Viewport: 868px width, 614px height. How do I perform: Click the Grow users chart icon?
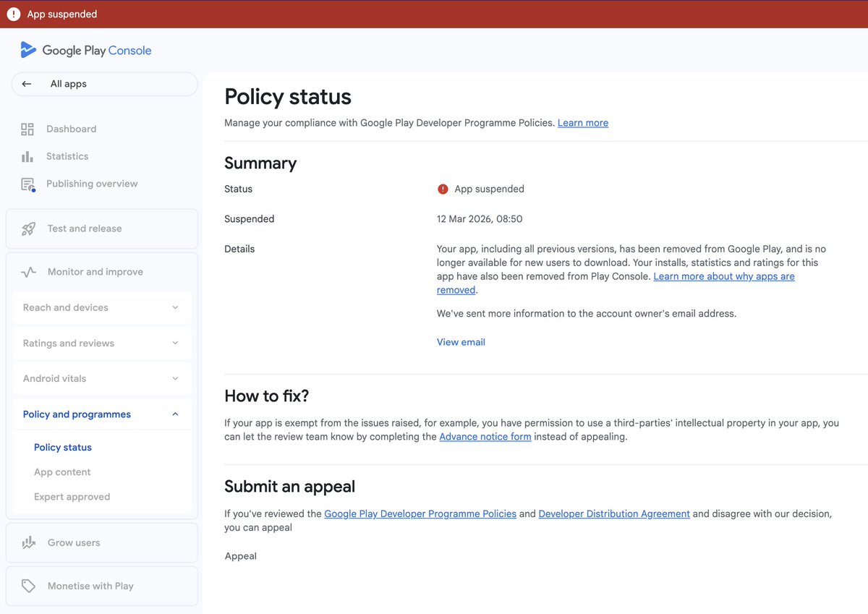(28, 542)
